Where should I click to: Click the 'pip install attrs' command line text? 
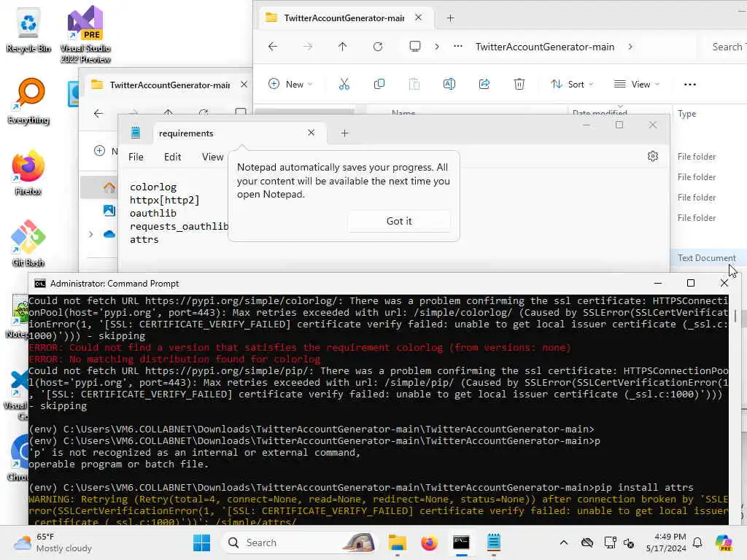tap(644, 487)
